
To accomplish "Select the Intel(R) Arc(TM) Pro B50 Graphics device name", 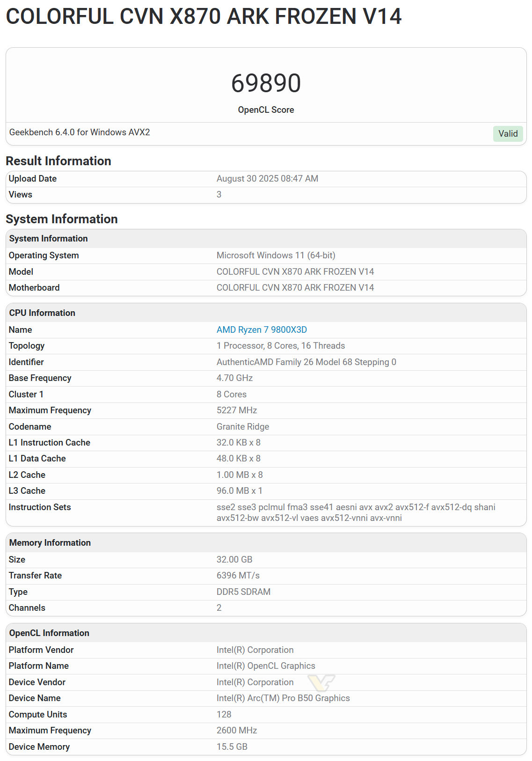I will click(x=283, y=698).
